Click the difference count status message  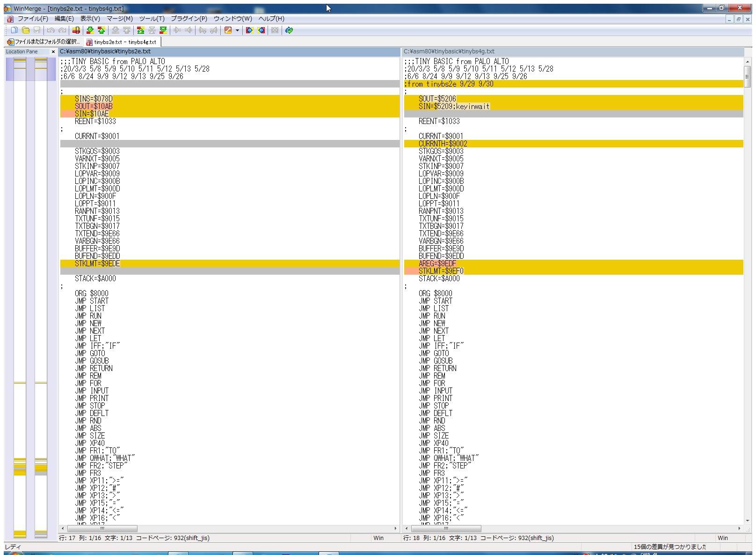(x=670, y=547)
